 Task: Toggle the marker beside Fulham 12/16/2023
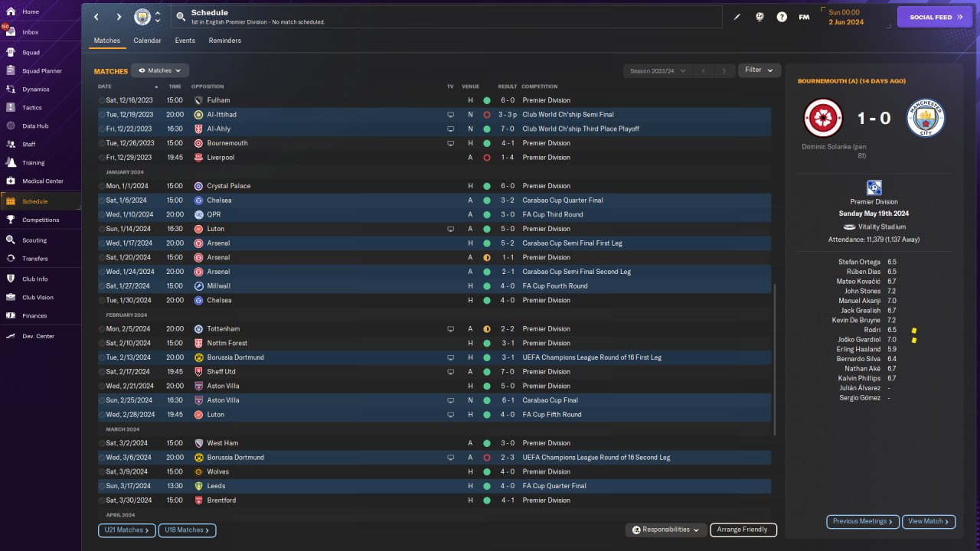pos(102,100)
